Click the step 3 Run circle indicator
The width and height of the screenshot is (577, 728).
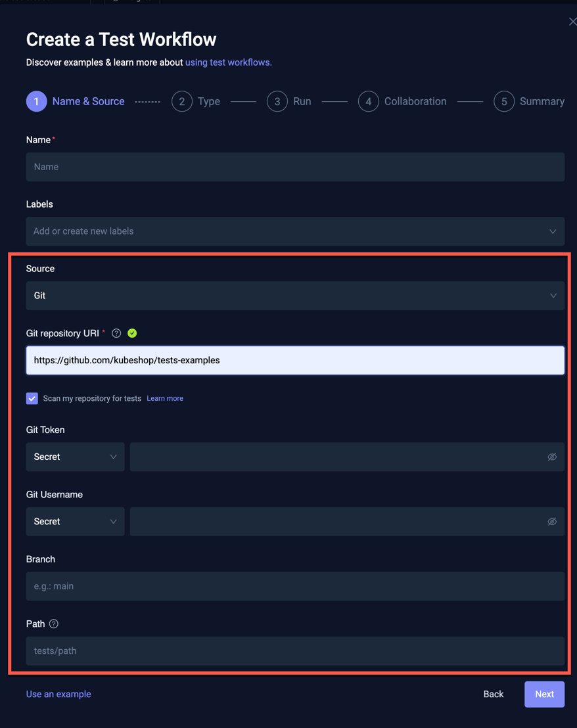pyautogui.click(x=277, y=101)
